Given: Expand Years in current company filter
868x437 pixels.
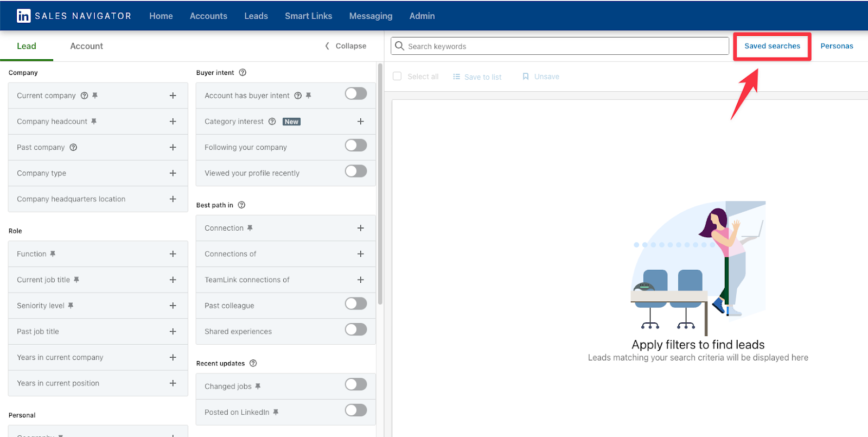Looking at the screenshot, I should click(x=173, y=358).
